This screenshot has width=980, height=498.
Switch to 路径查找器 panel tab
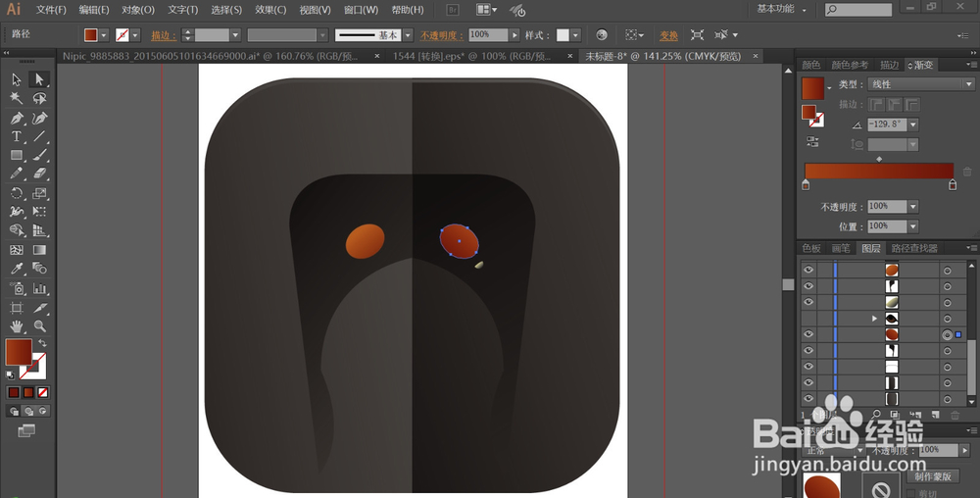point(914,248)
